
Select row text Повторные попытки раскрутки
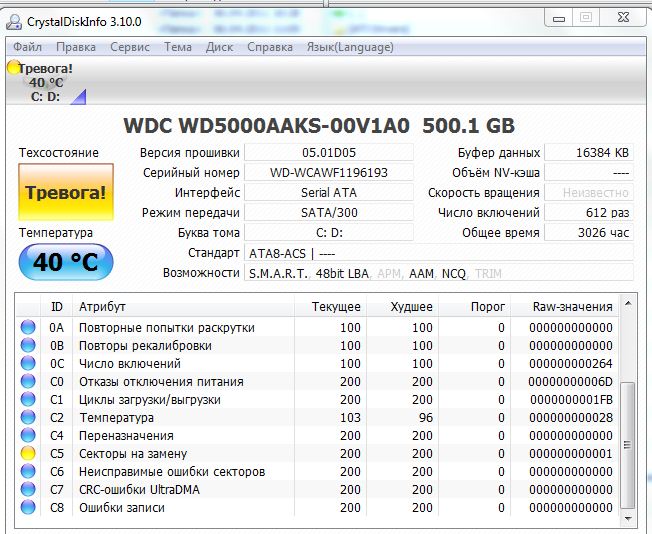click(167, 328)
